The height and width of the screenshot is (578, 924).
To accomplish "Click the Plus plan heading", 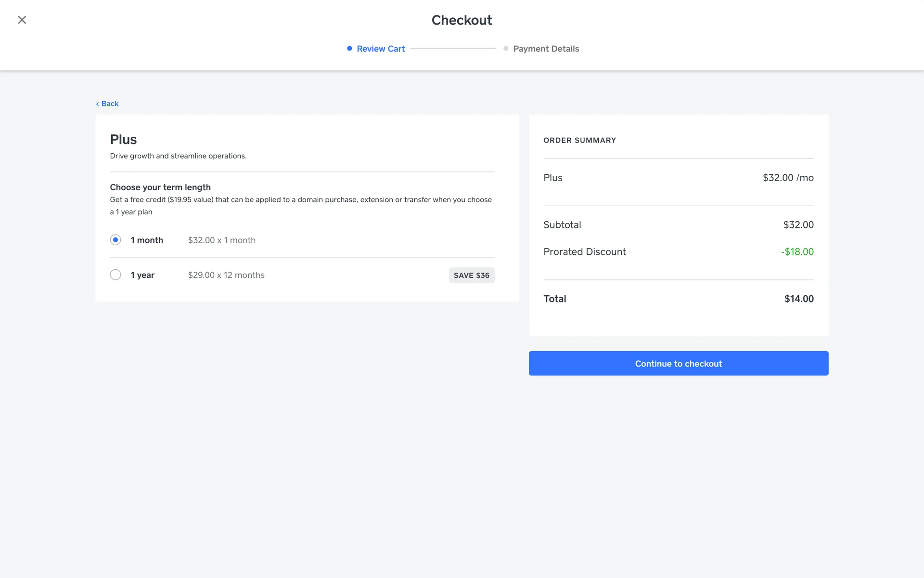I will 123,139.
